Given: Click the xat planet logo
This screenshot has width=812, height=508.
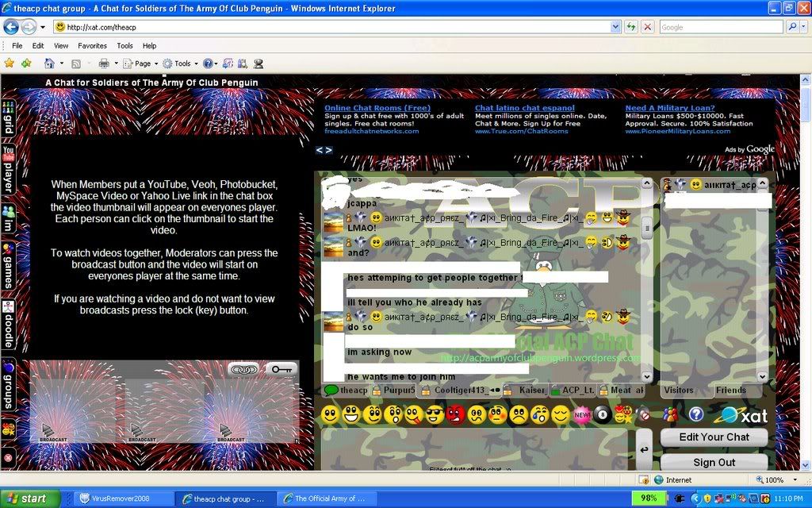Looking at the screenshot, I should [x=741, y=415].
